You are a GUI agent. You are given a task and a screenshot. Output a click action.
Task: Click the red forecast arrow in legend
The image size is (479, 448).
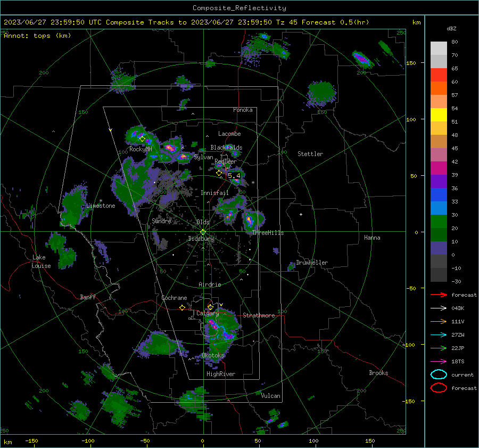pos(439,295)
